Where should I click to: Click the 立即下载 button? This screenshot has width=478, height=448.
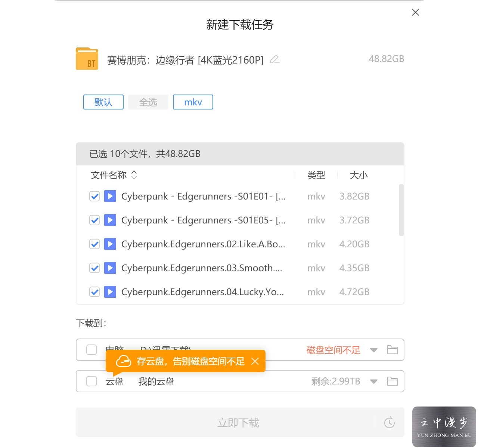238,423
